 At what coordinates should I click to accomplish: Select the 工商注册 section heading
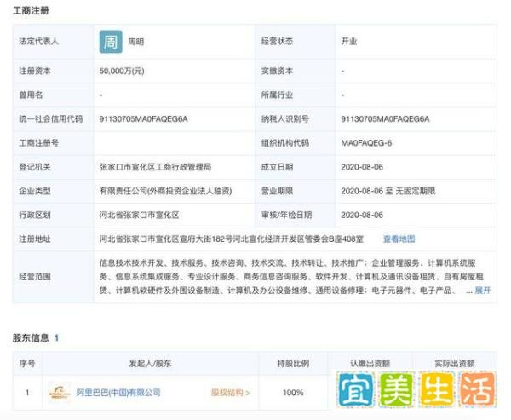pyautogui.click(x=31, y=11)
